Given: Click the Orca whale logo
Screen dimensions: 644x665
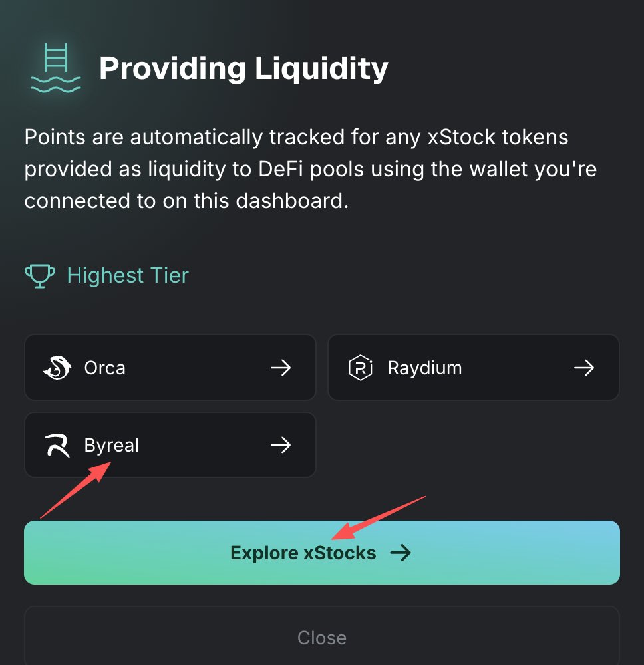Looking at the screenshot, I should point(57,368).
